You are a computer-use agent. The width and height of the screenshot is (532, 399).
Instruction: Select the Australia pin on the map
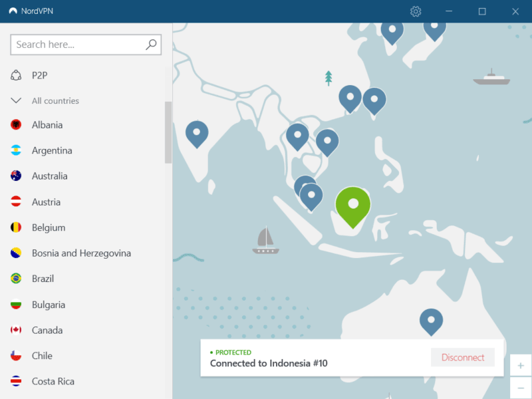click(431, 322)
